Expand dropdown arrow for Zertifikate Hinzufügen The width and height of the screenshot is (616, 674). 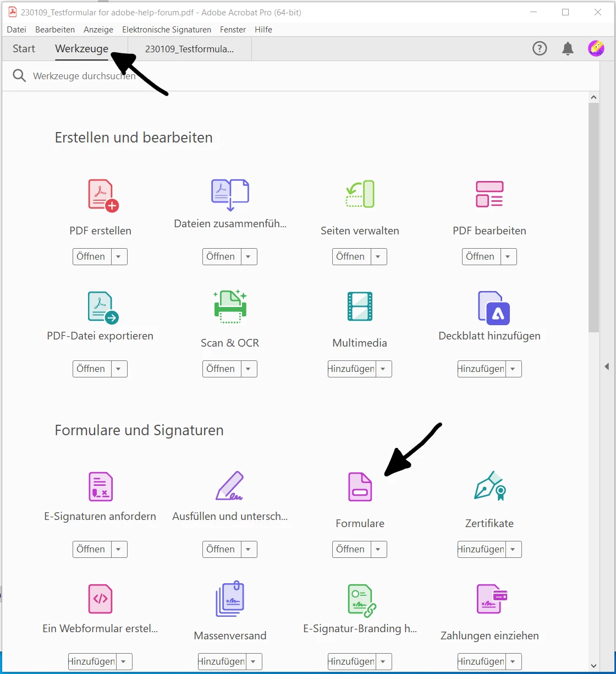pos(514,549)
